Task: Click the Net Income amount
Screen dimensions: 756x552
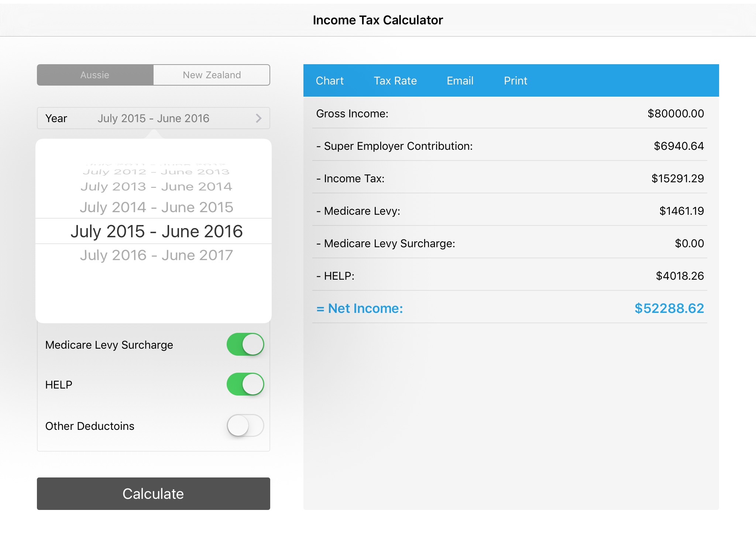Action: pyautogui.click(x=669, y=308)
